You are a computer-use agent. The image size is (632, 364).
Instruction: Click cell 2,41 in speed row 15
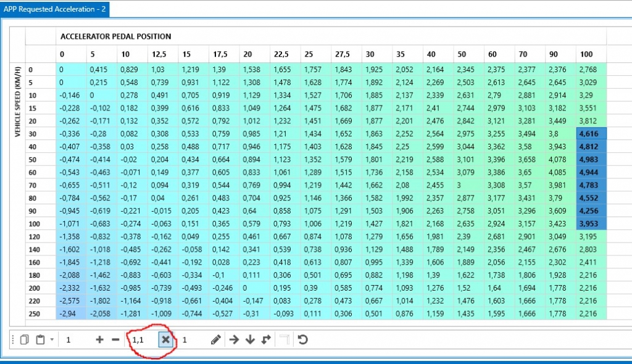pos(438,108)
